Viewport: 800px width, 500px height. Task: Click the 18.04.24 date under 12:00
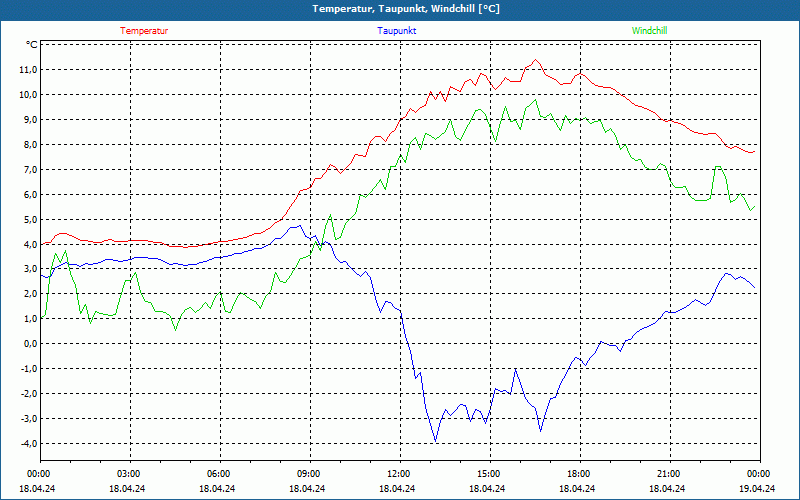397,488
